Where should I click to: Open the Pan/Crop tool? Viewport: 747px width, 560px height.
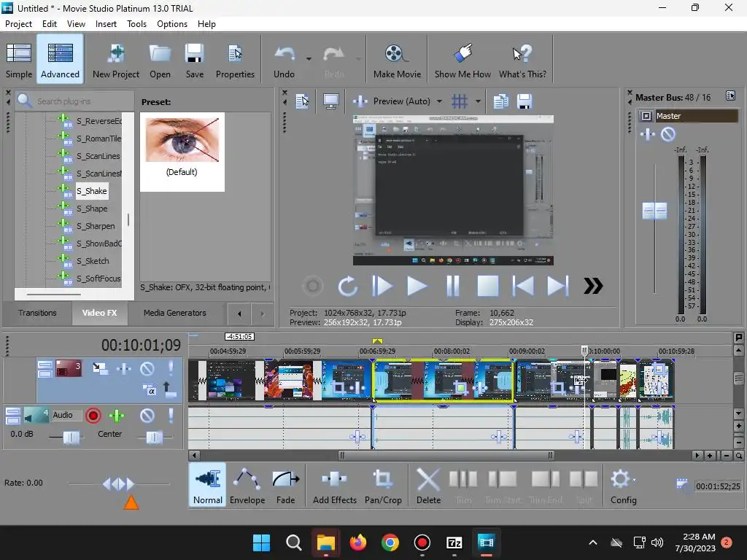[x=383, y=485]
